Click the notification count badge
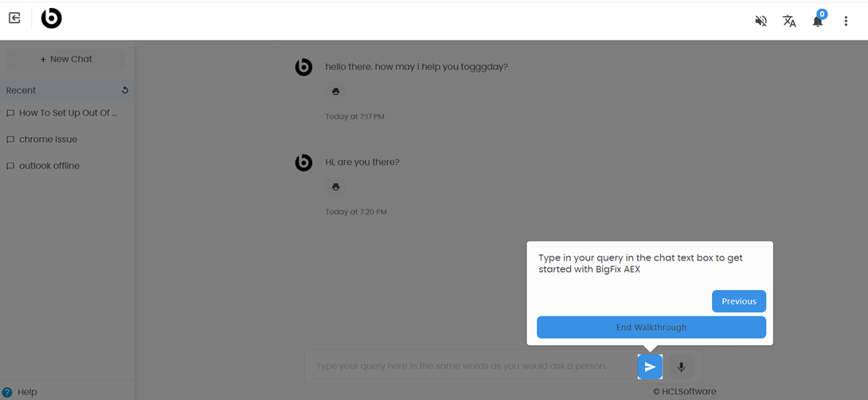This screenshot has height=400, width=868. coord(822,14)
